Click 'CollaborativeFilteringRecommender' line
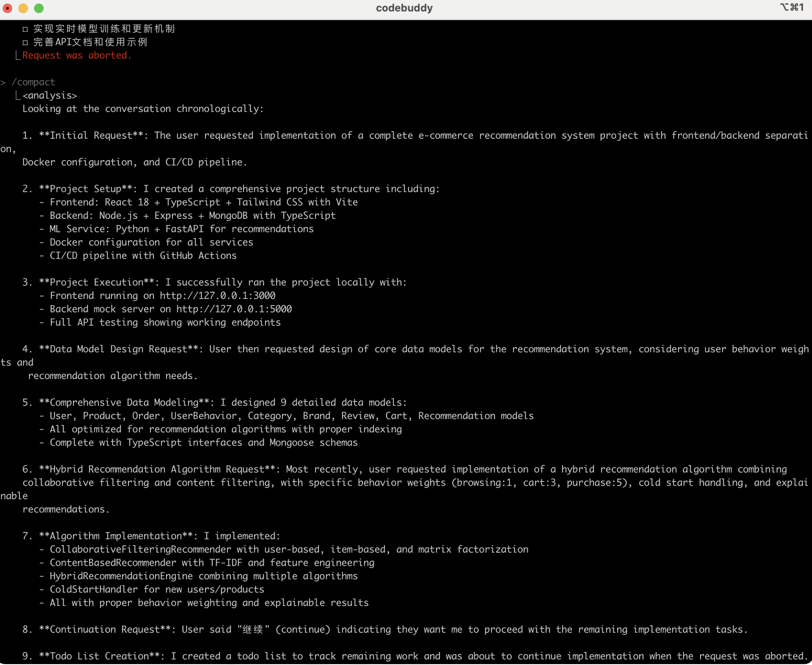 tap(284, 550)
